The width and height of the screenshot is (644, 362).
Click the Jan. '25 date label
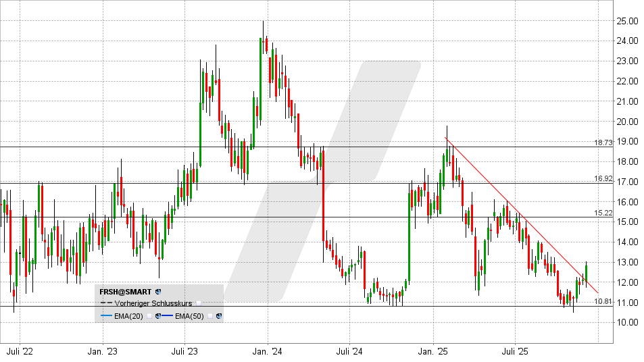click(433, 352)
